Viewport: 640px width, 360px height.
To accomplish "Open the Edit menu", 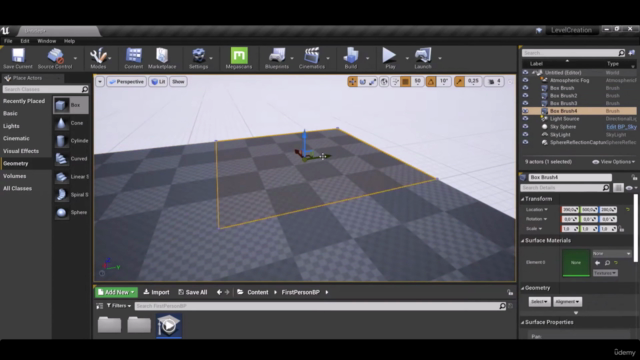I will point(25,41).
